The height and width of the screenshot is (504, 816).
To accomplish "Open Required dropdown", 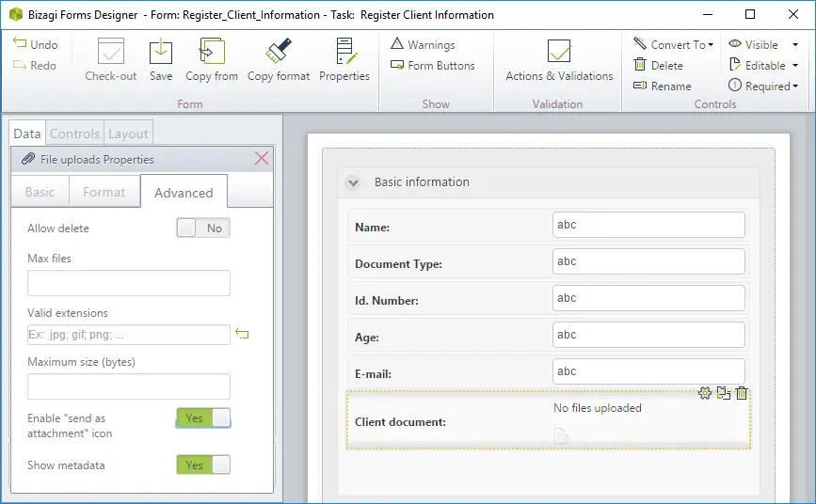I will (763, 86).
